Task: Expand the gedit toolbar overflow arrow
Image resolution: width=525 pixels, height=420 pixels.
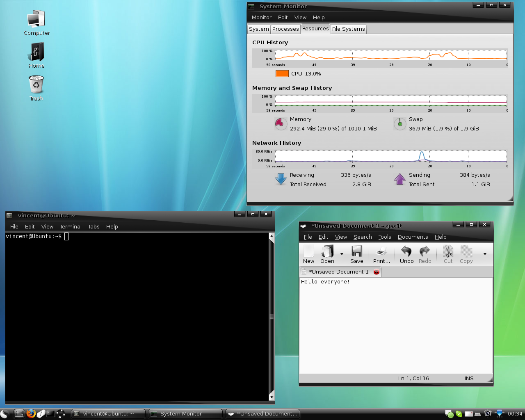Action: 485,254
